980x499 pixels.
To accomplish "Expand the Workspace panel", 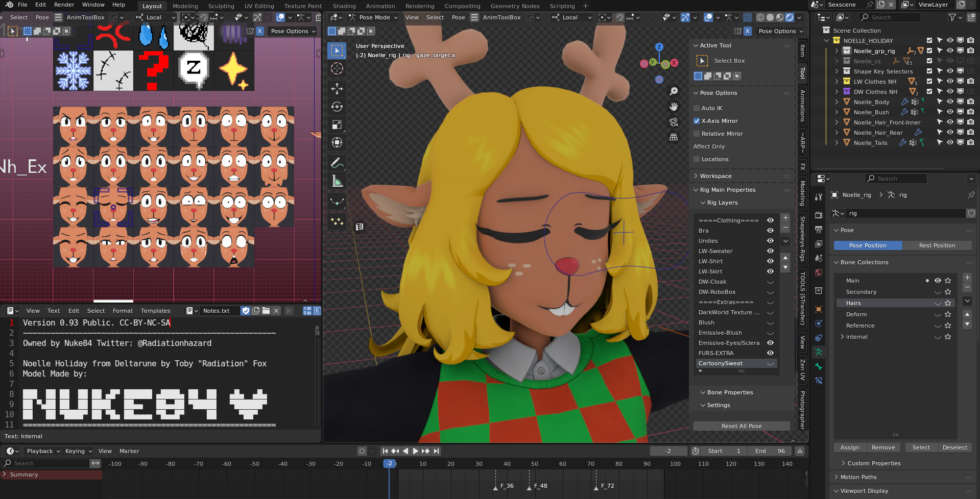I will click(x=715, y=176).
